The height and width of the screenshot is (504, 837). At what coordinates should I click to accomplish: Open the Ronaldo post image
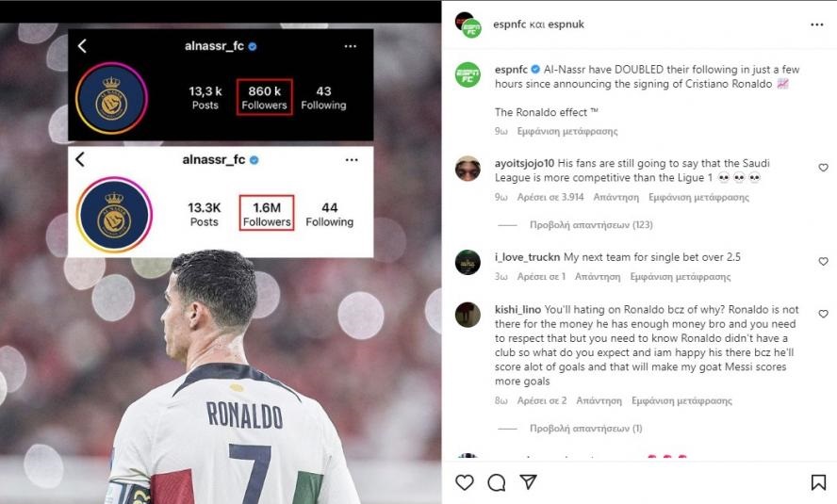coord(221,264)
